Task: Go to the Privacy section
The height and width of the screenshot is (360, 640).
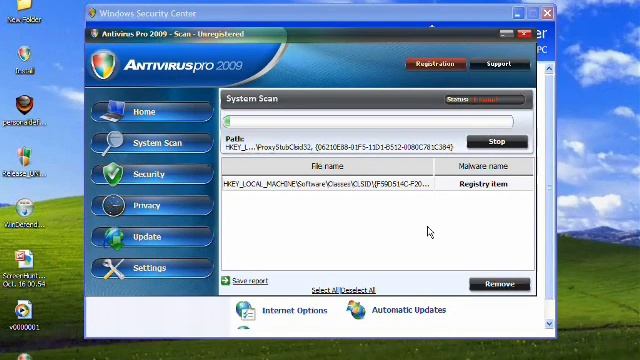Action: [x=152, y=205]
